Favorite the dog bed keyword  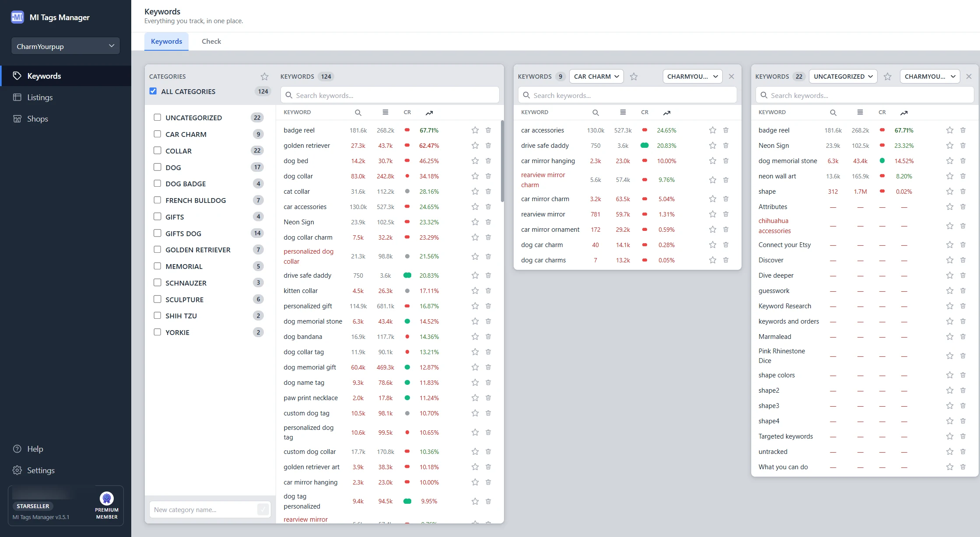point(475,161)
